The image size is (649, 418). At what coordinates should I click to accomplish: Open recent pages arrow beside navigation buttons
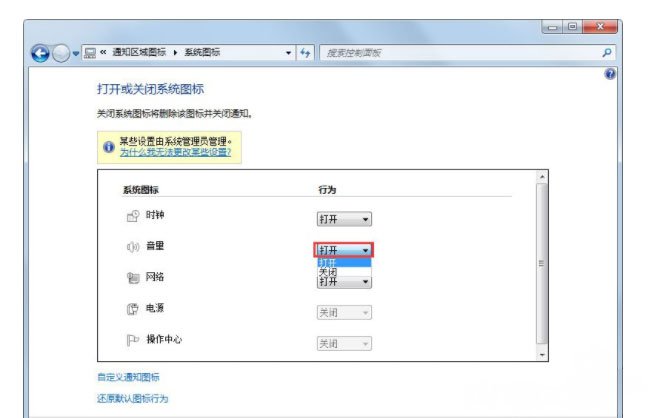[76, 53]
